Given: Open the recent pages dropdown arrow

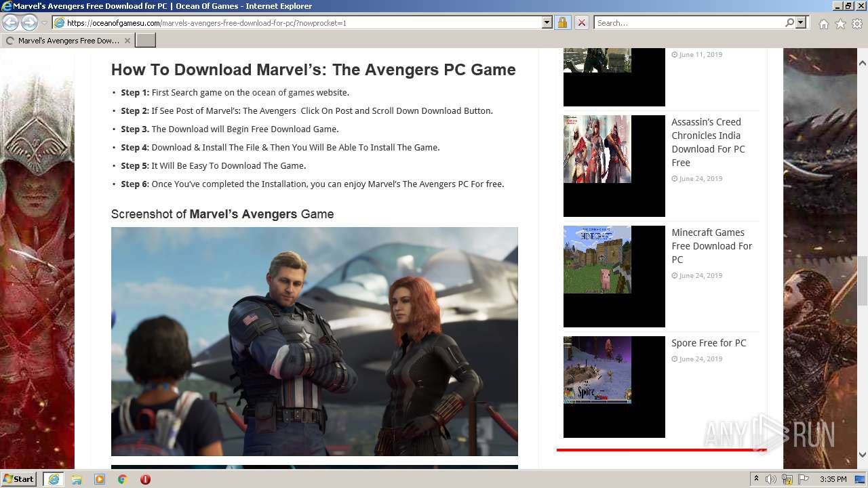Looking at the screenshot, I should 44,23.
